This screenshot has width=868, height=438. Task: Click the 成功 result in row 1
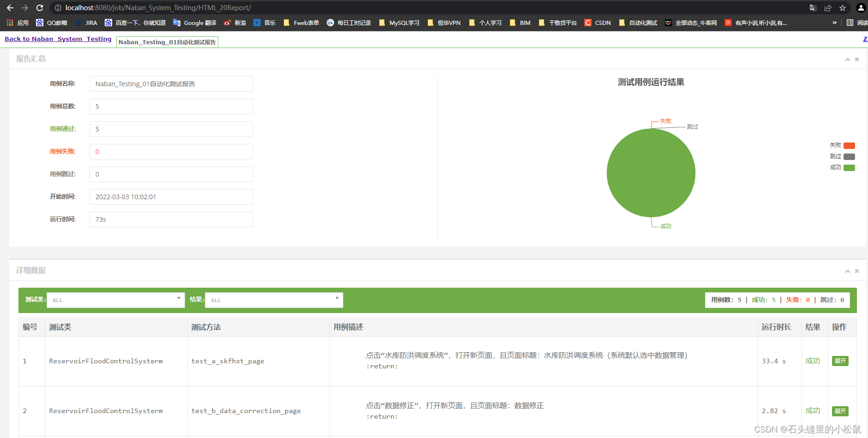pyautogui.click(x=813, y=361)
